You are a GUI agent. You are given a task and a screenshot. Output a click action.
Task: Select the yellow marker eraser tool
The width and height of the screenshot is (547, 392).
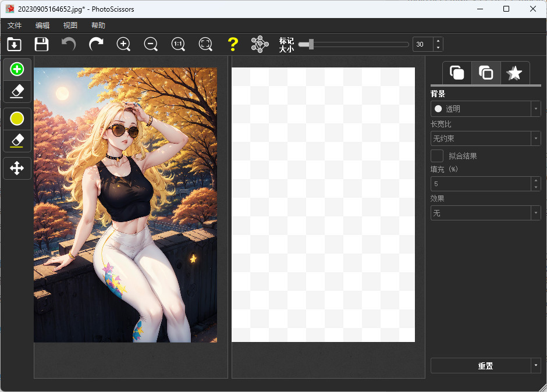click(17, 141)
